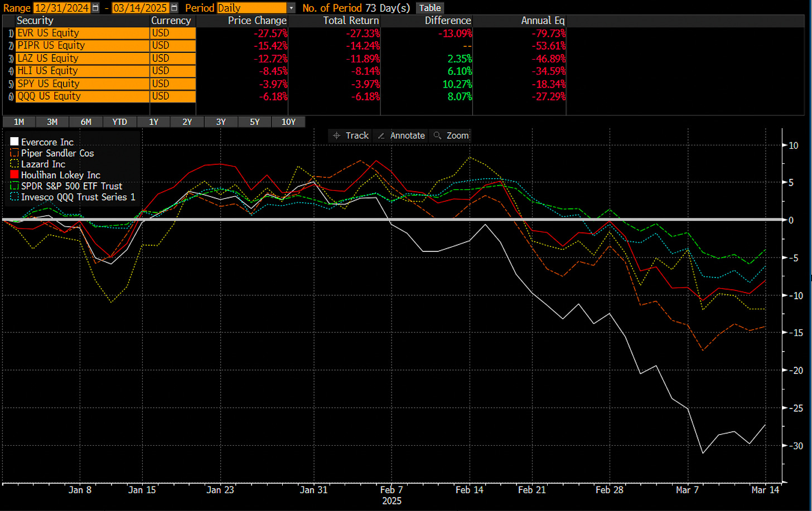Click the Houlihan Lokey Inc red swatch
This screenshot has width=812, height=511.
pos(14,175)
